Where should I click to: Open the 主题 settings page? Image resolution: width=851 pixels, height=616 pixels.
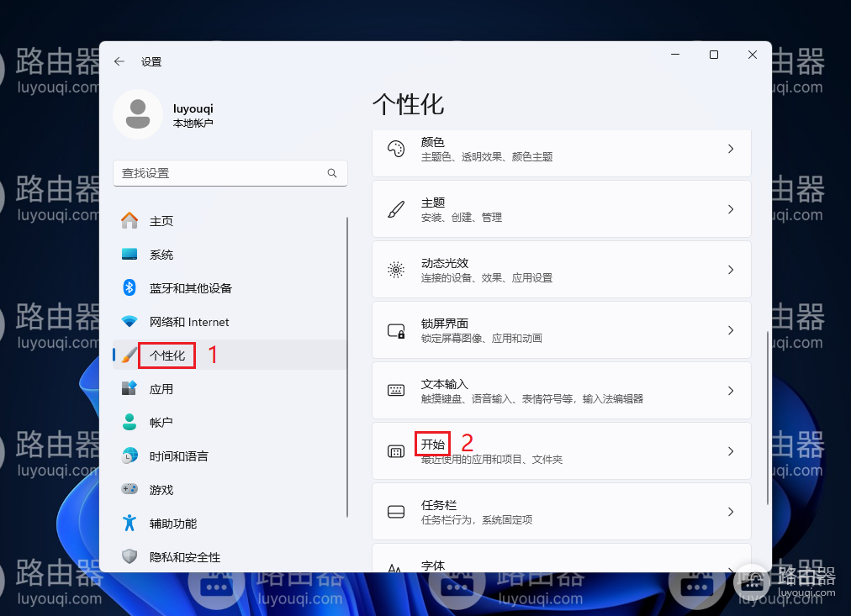click(x=562, y=209)
